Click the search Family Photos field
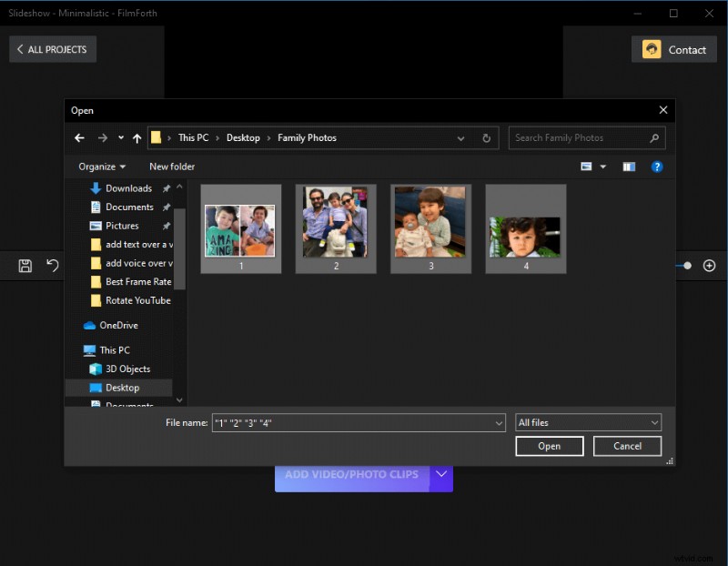 coord(582,137)
